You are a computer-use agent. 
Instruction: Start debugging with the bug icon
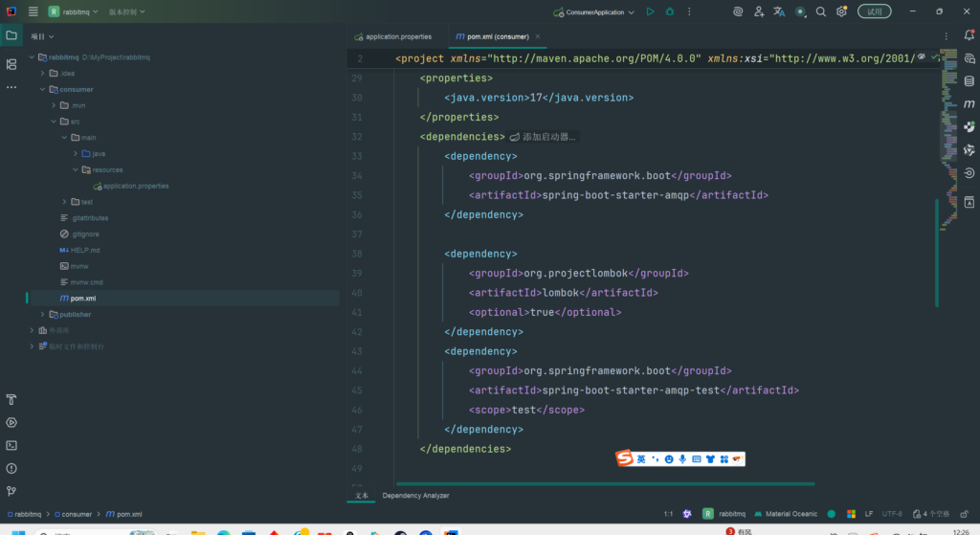coord(670,11)
